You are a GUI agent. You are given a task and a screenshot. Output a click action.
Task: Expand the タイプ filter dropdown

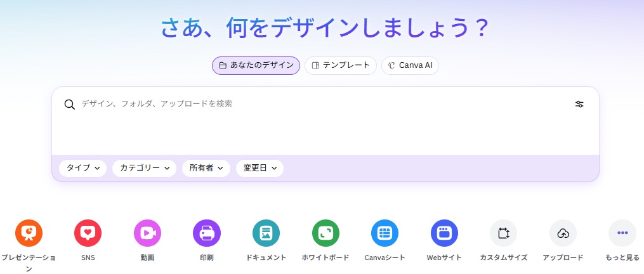click(x=83, y=169)
